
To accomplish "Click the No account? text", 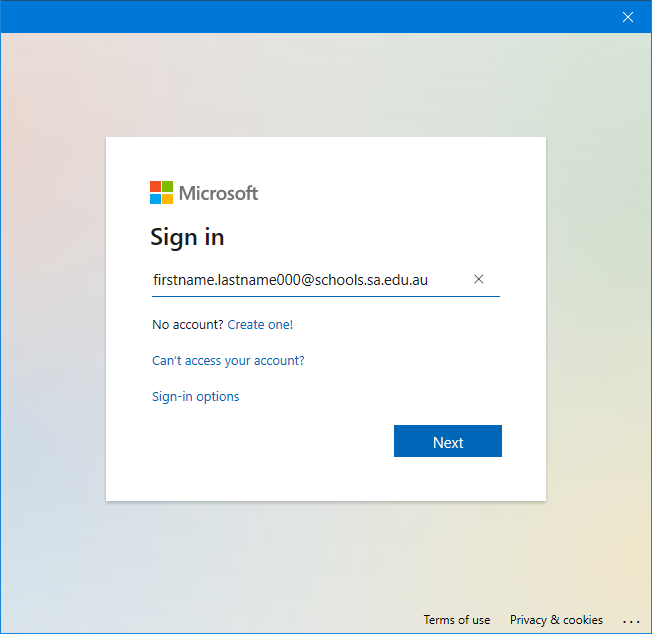I will coord(188,324).
